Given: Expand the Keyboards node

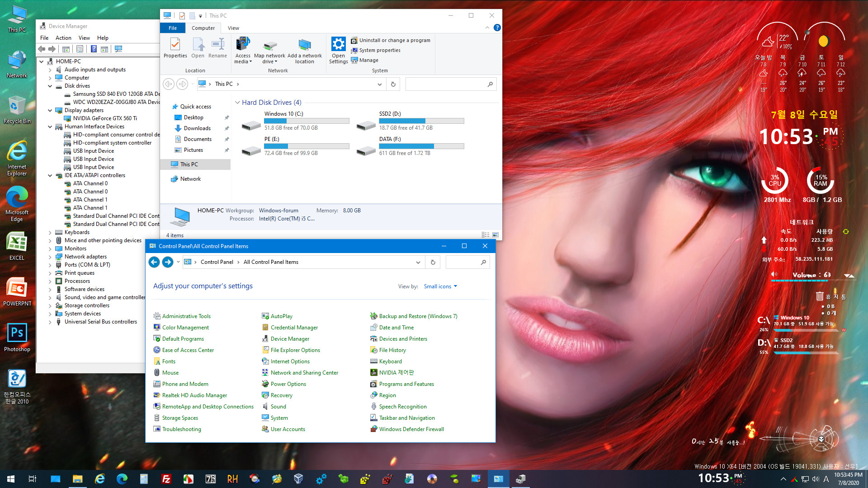Looking at the screenshot, I should [50, 232].
